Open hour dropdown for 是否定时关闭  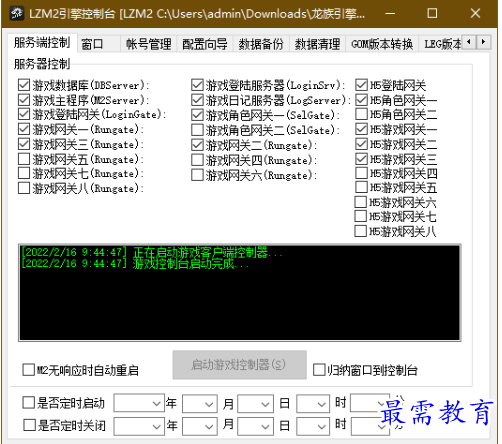pyautogui.click(x=313, y=426)
